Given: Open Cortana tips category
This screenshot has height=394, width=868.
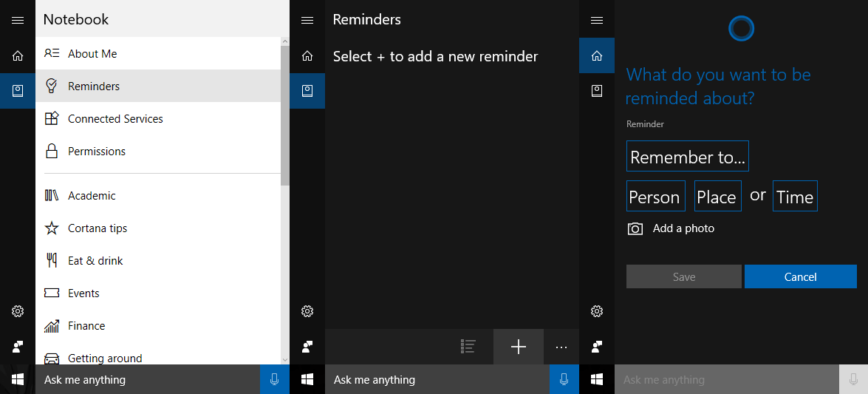Looking at the screenshot, I should [x=158, y=228].
